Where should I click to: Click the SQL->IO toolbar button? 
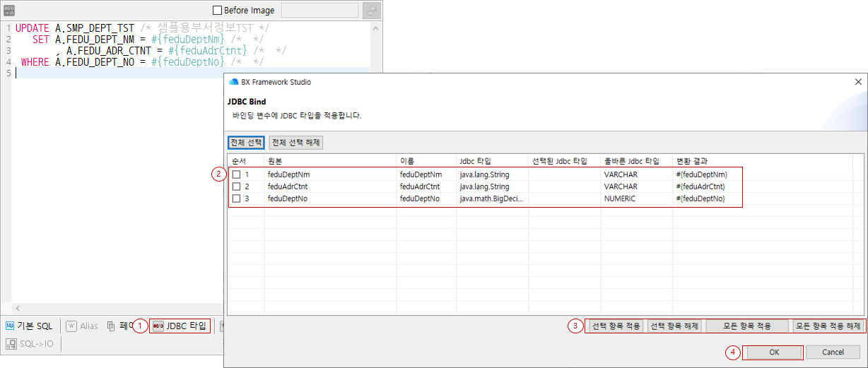click(x=30, y=344)
